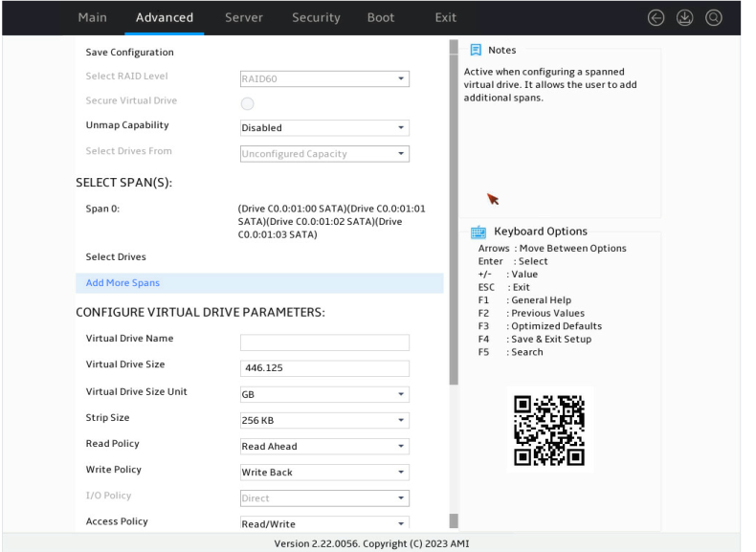Click the Virtual Drive Name input field
Image resolution: width=756 pixels, height=552 pixels.
pos(324,342)
